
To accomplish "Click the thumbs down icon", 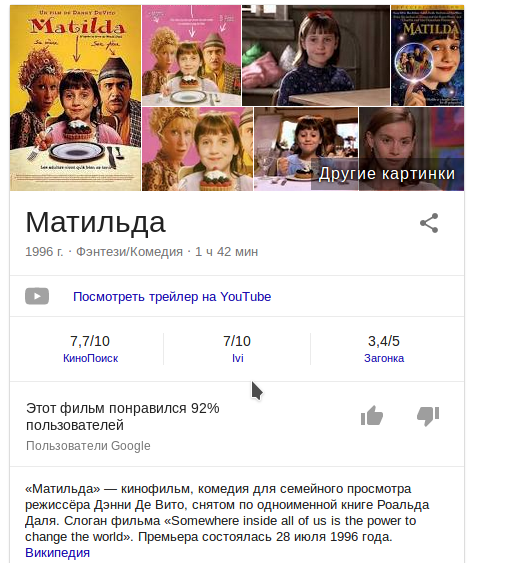I will (428, 416).
